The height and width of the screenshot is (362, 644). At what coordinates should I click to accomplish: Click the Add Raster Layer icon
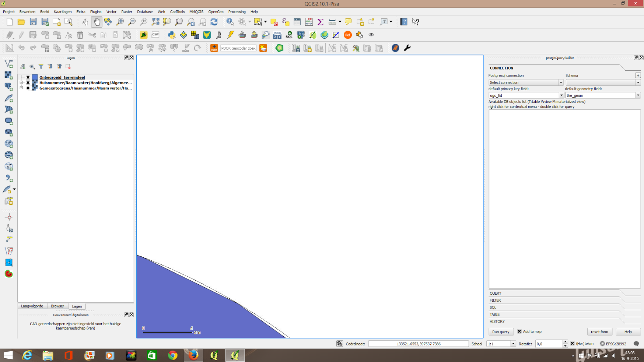[9, 75]
